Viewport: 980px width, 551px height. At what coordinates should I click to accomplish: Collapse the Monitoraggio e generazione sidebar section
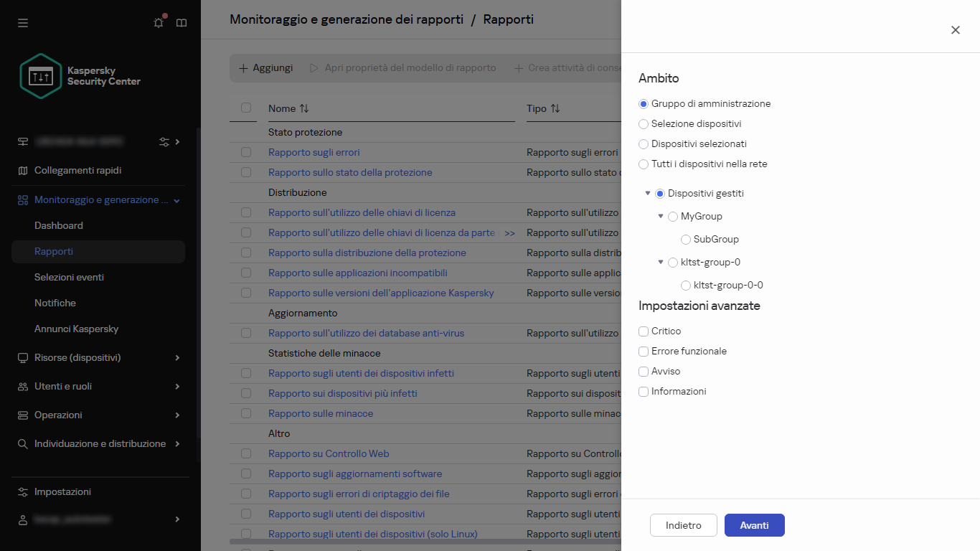(176, 199)
